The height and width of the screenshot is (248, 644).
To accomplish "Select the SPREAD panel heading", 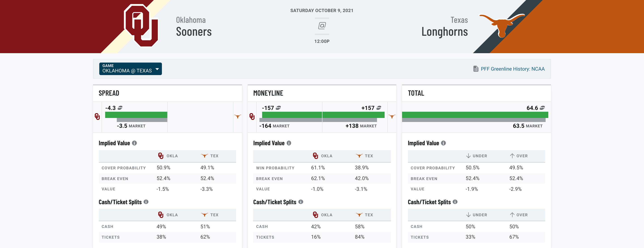I will tap(109, 93).
